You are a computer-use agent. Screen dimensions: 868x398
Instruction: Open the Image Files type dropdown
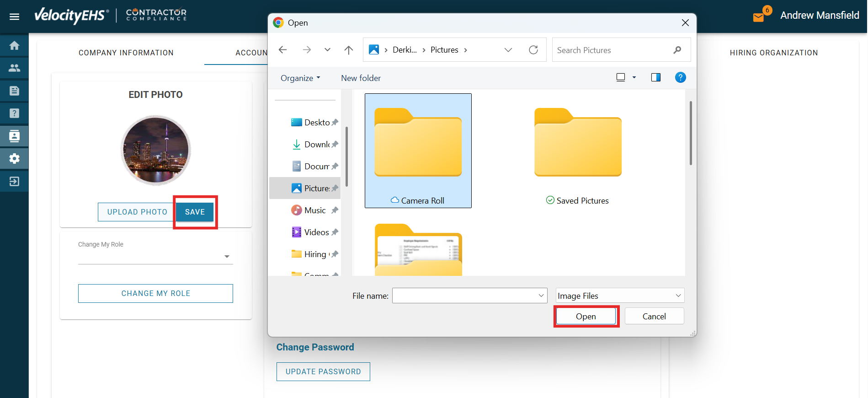pyautogui.click(x=620, y=296)
